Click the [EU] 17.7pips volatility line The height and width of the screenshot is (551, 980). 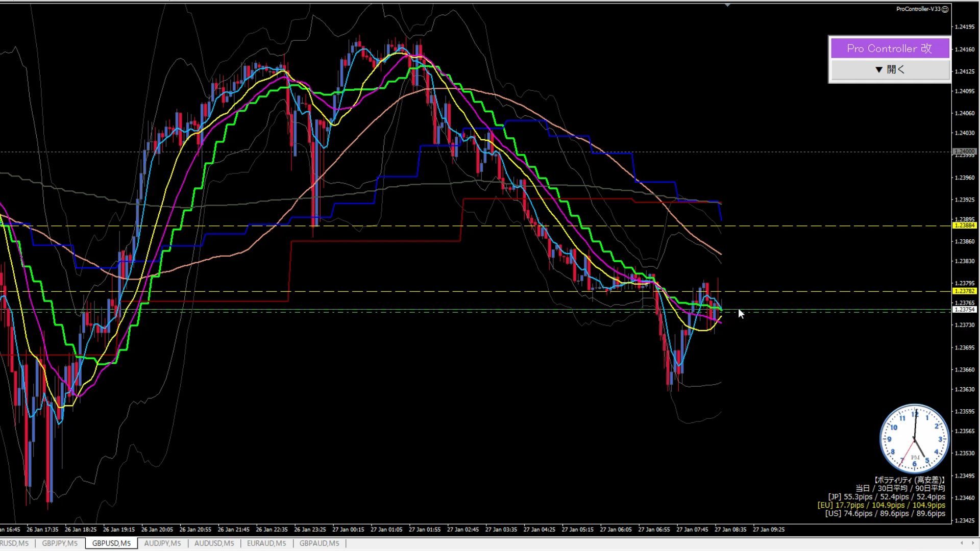881,505
